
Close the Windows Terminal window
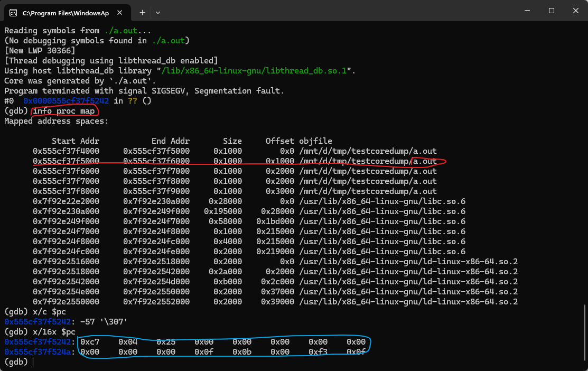pos(575,11)
